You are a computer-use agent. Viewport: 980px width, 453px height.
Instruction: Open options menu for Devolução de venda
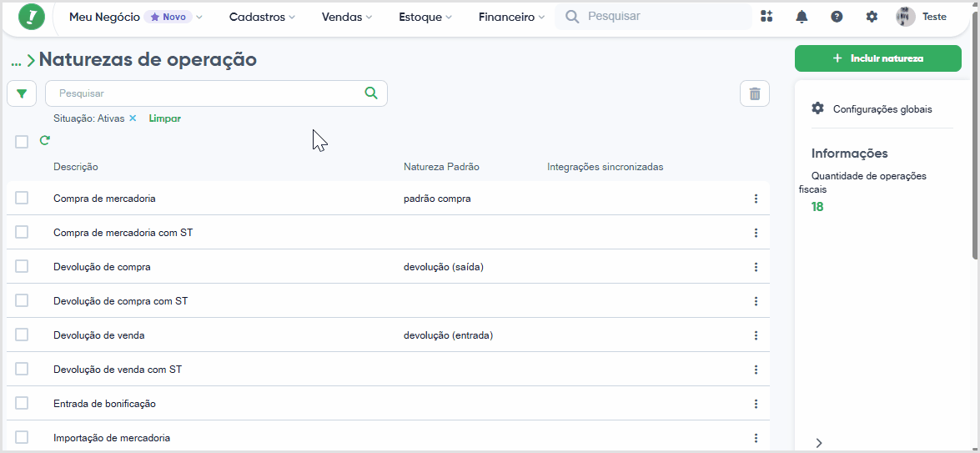(756, 335)
